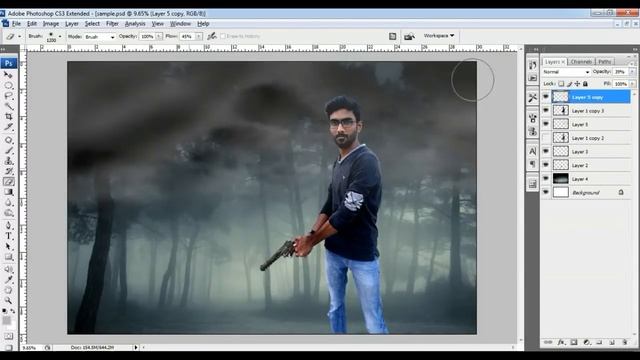Open the Brush preset picker dropdown
The width and height of the screenshot is (640, 360).
(60, 36)
